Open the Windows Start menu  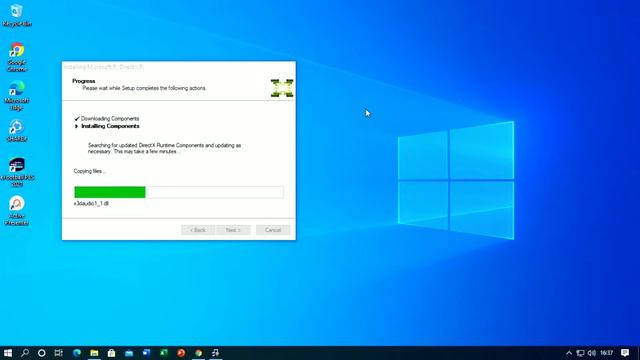point(8,353)
